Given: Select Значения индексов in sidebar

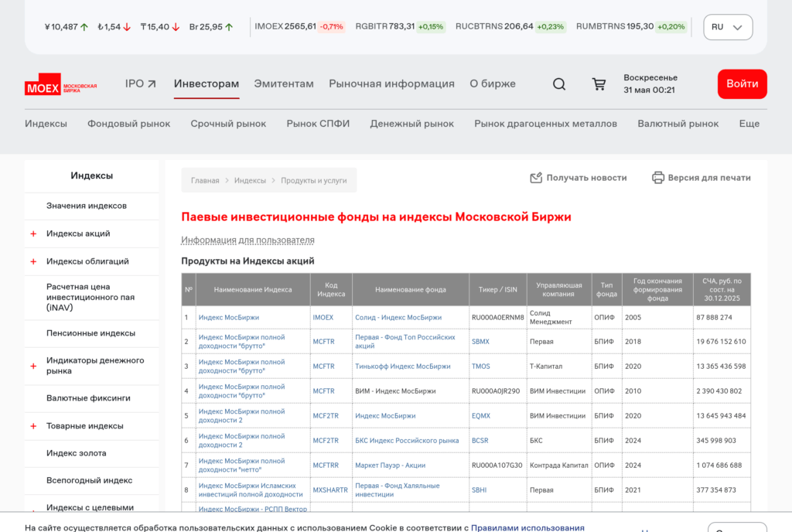Looking at the screenshot, I should pos(87,206).
